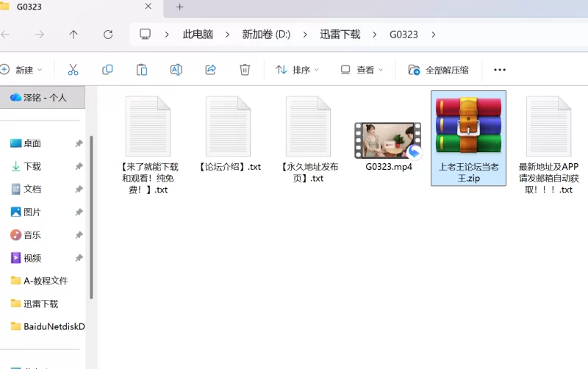Image resolution: width=588 pixels, height=369 pixels.
Task: Click the computer monitor icon in address bar
Action: pyautogui.click(x=145, y=34)
